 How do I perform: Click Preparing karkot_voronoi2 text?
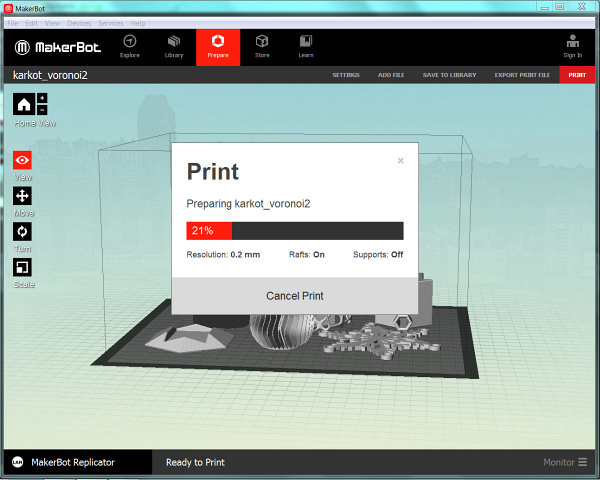pos(248,204)
